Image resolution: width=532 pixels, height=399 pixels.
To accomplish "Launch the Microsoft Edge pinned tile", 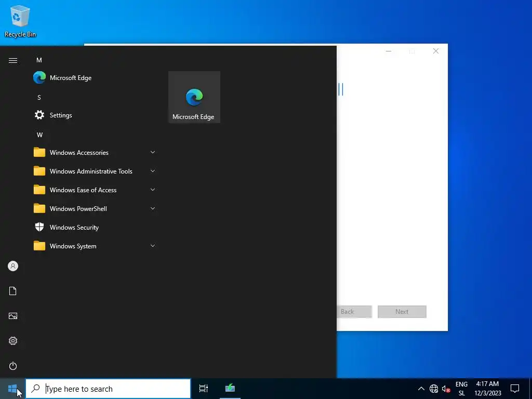I will tap(194, 97).
